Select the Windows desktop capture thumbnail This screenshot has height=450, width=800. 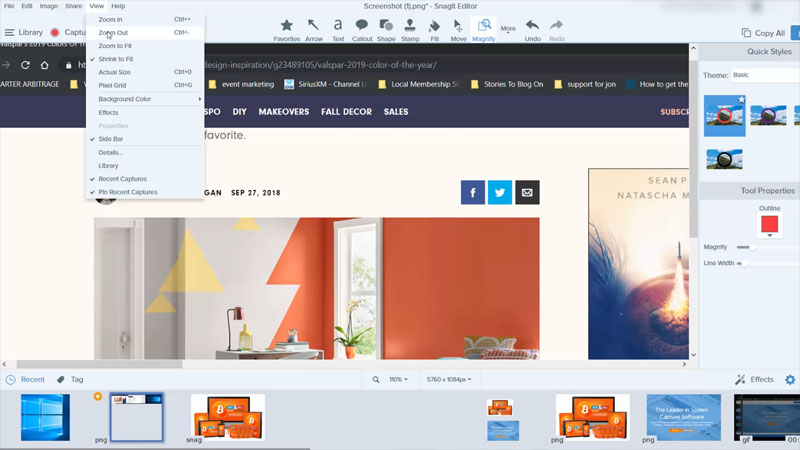[45, 417]
